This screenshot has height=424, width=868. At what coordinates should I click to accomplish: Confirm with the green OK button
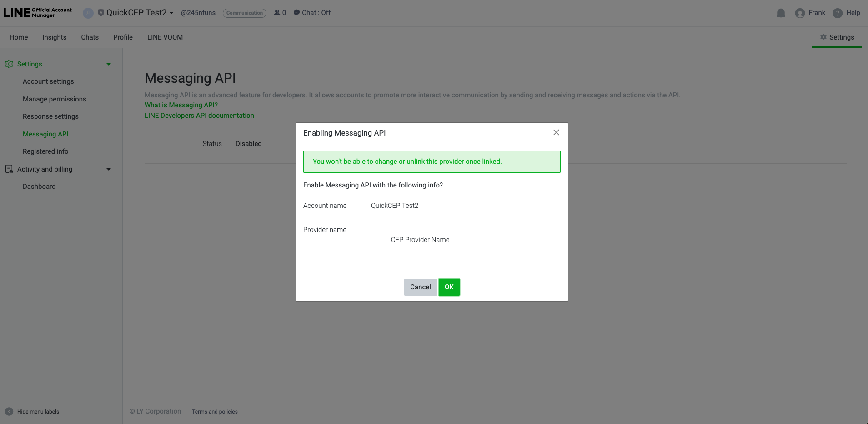pos(449,287)
